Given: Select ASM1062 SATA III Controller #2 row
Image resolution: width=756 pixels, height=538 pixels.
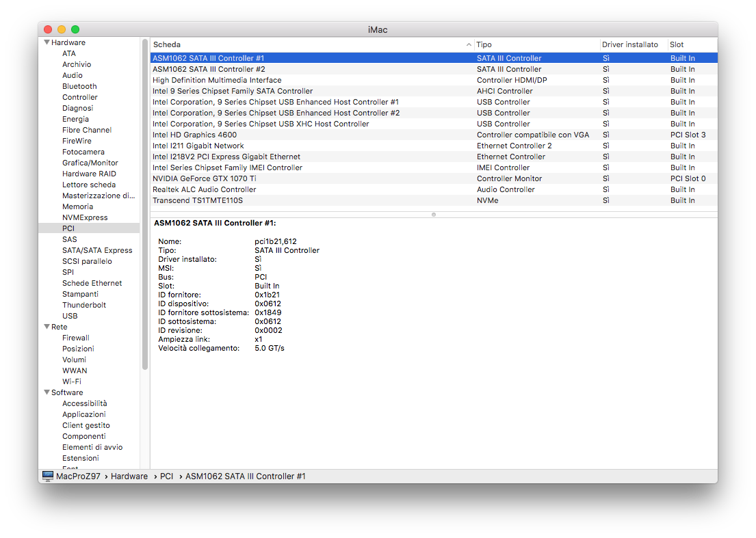Looking at the screenshot, I should [x=434, y=69].
